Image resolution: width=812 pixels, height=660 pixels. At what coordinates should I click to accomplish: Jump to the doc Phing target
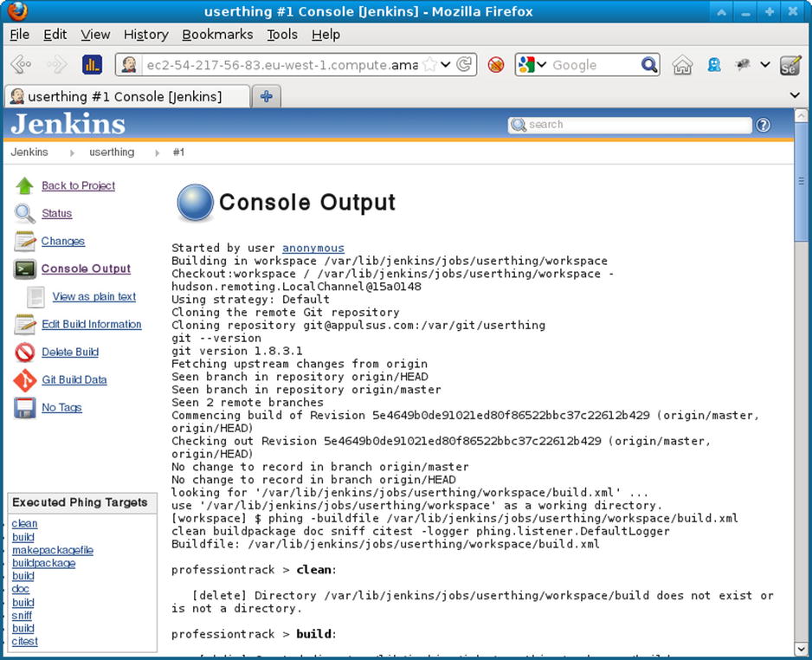20,589
